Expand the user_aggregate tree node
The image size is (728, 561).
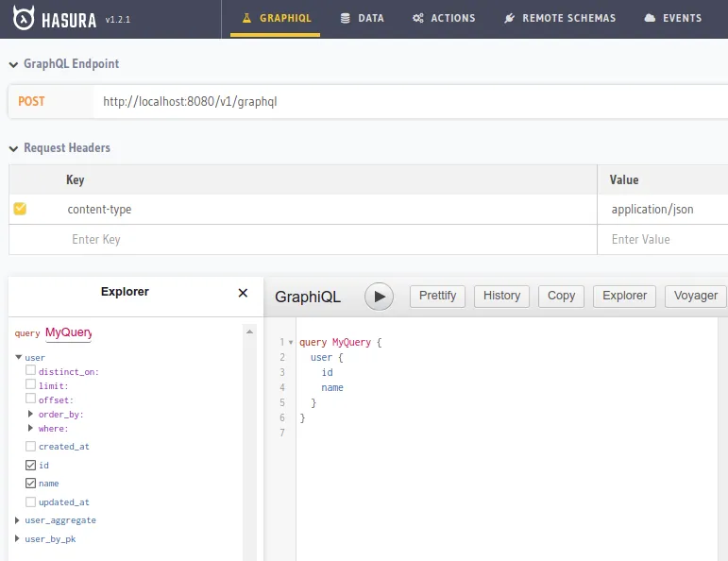[18, 520]
